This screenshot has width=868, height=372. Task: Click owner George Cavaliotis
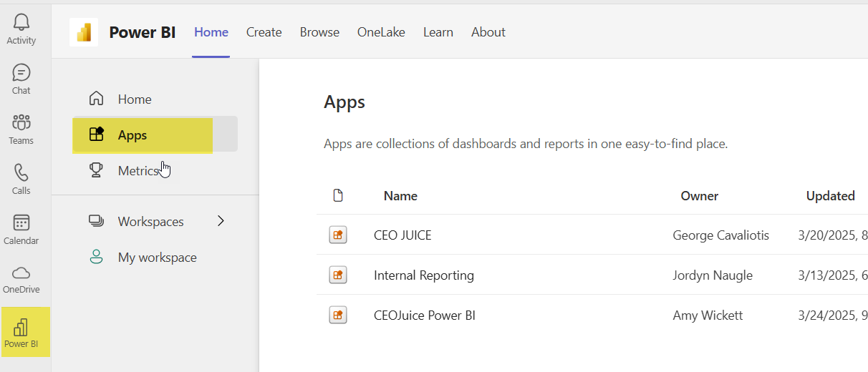(721, 235)
